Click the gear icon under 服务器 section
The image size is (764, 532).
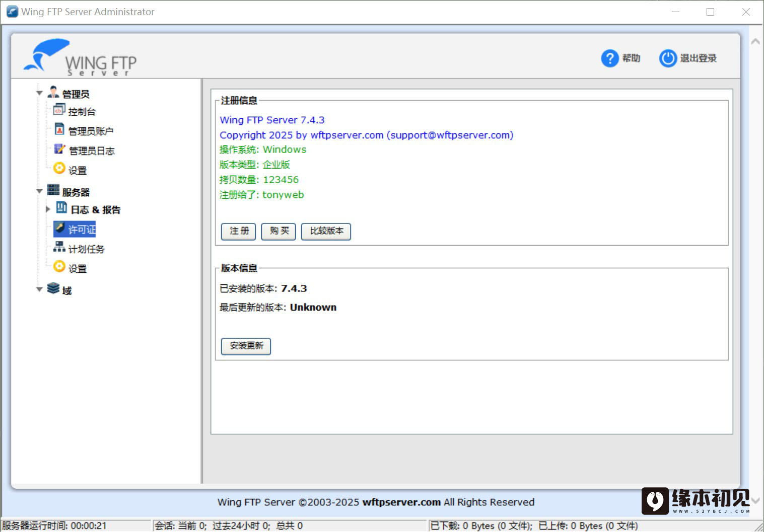coord(59,266)
